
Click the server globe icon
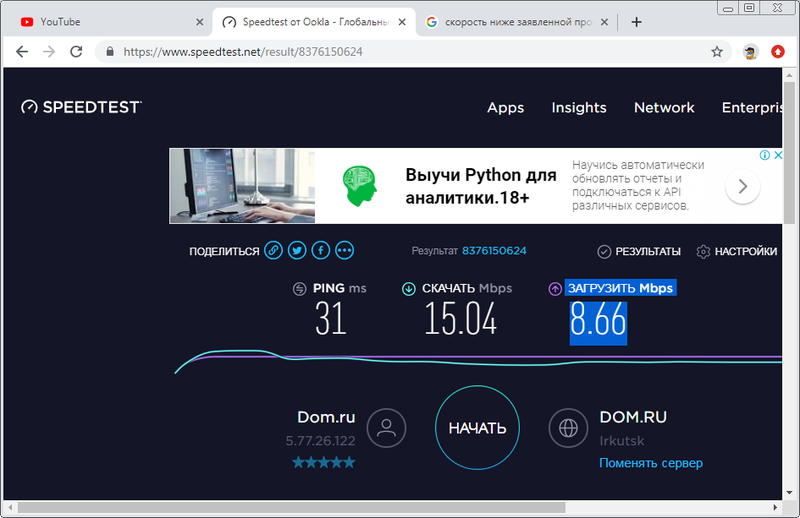pos(568,428)
